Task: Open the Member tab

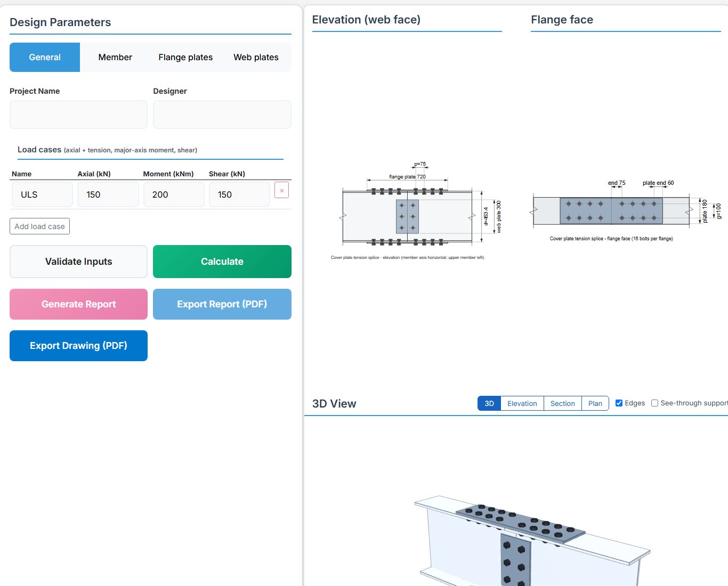Action: pyautogui.click(x=115, y=57)
